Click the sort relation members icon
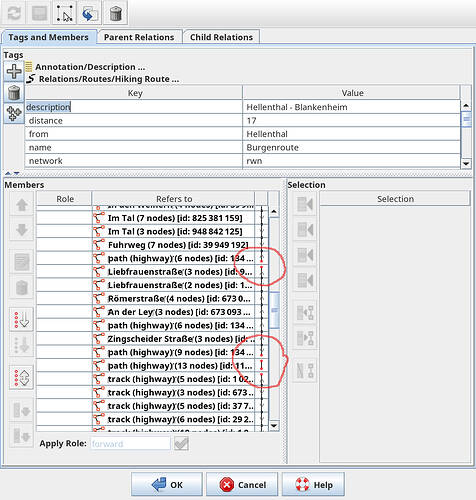The image size is (476, 500). coord(22,320)
